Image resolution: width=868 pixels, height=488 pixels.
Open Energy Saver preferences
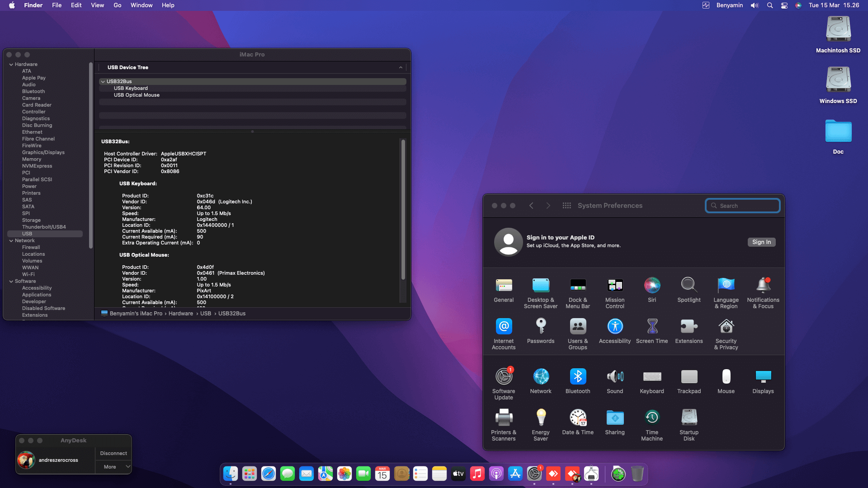[541, 426]
